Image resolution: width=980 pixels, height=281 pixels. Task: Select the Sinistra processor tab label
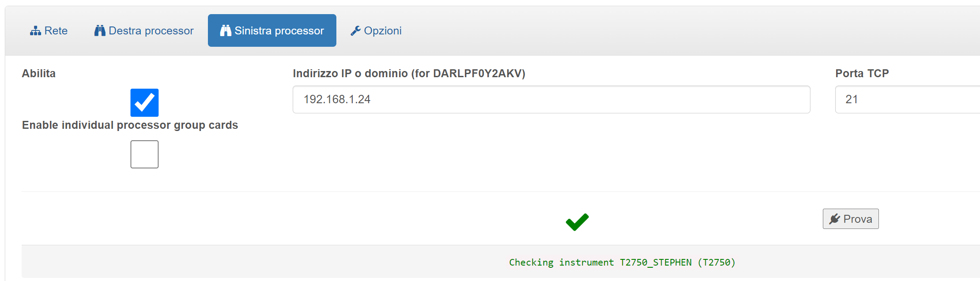coord(279,30)
